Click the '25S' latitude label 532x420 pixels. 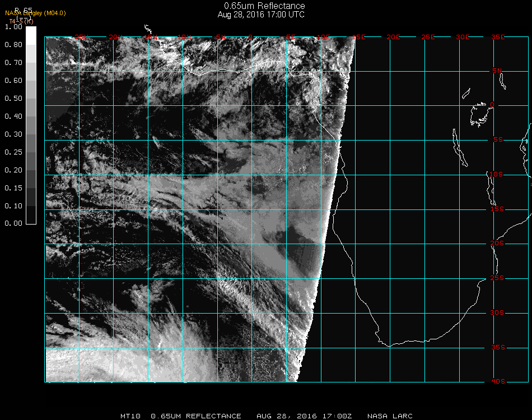coord(497,278)
